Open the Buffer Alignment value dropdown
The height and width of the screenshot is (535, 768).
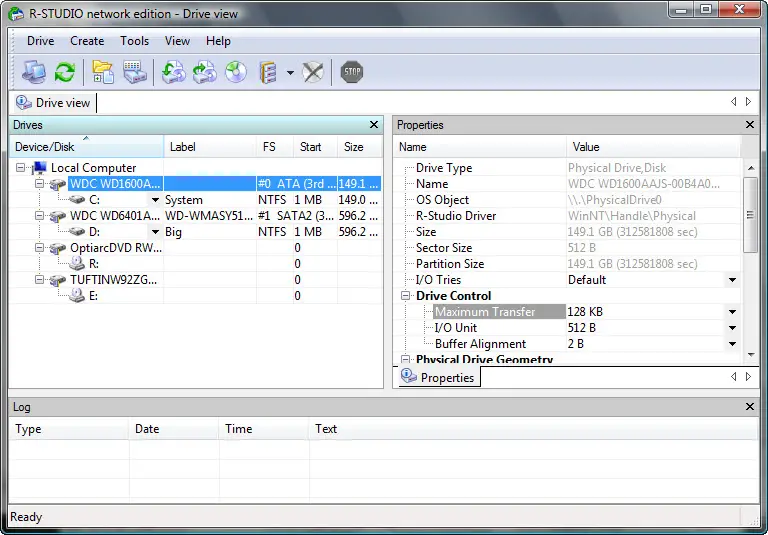point(732,344)
